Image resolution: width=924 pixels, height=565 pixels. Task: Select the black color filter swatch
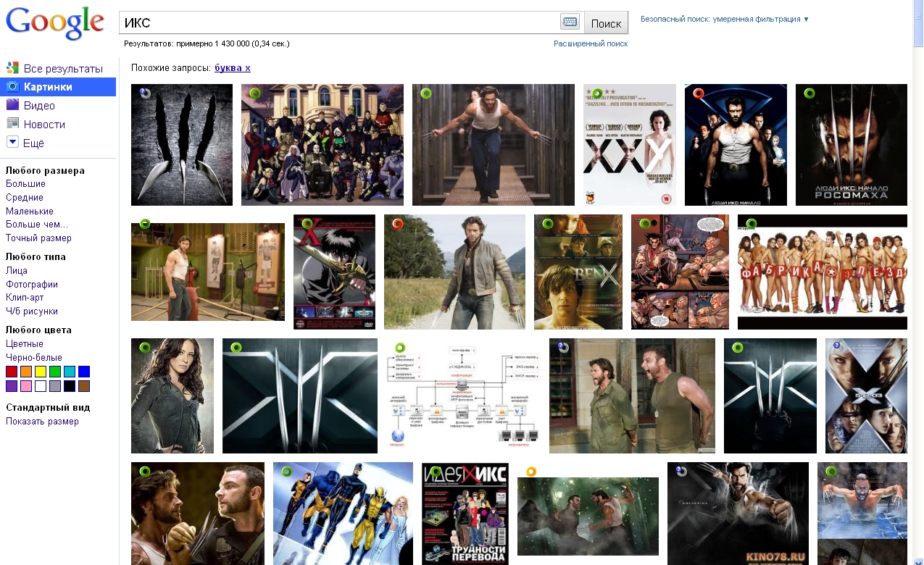click(70, 386)
